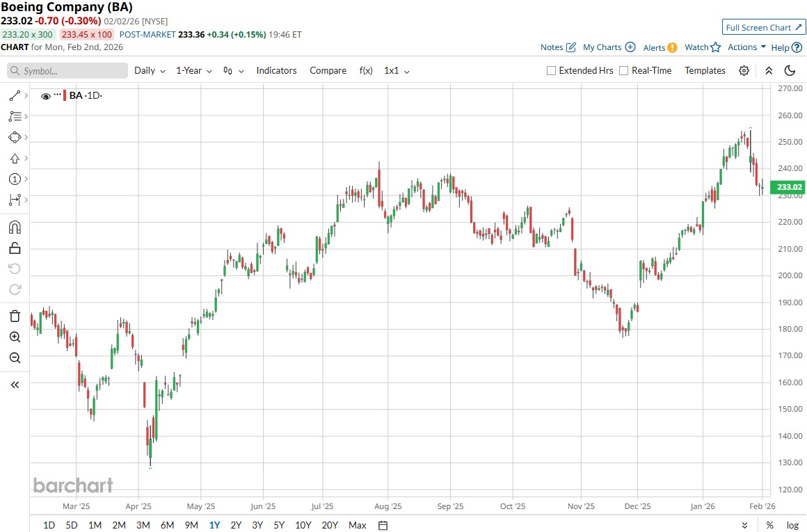Click the Full Screen Chart button
The height and width of the screenshot is (532, 807).
pyautogui.click(x=763, y=27)
